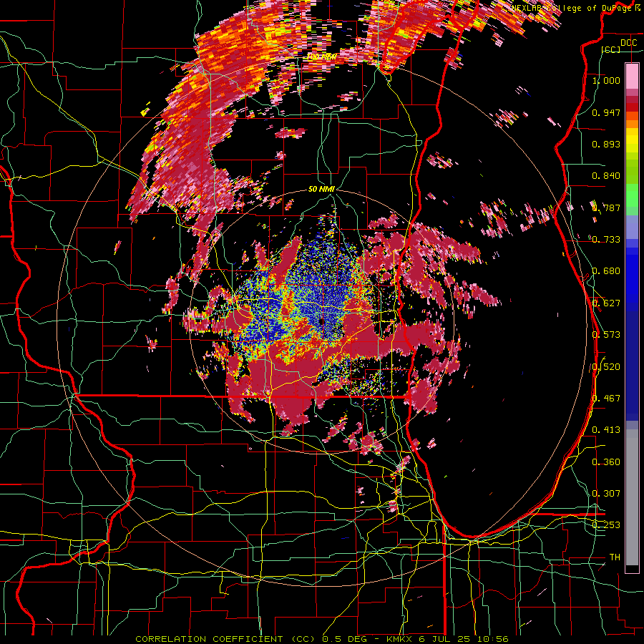The width and height of the screenshot is (644, 644).
Task: Click the 0.947 scale value
Action: tap(606, 112)
